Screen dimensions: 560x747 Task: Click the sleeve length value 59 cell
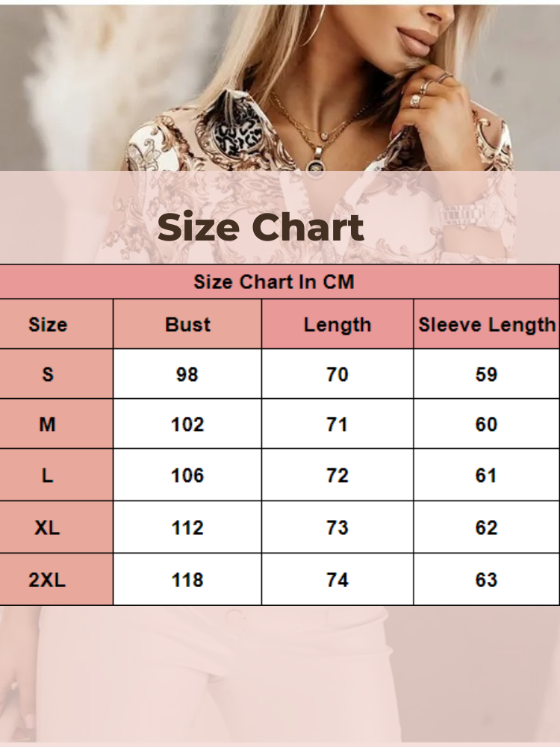[x=487, y=374]
